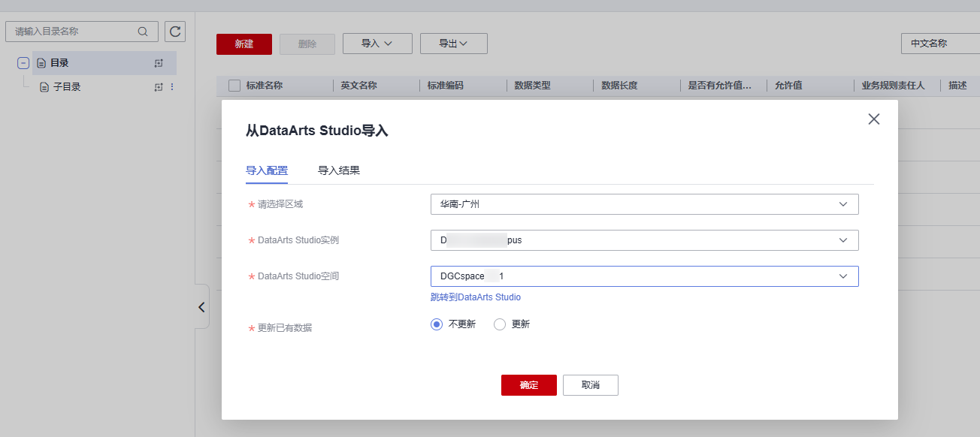Select the 更新 radio option

coord(500,324)
